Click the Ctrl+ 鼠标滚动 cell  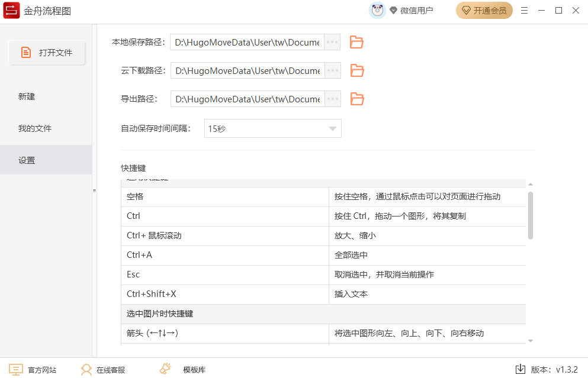225,235
